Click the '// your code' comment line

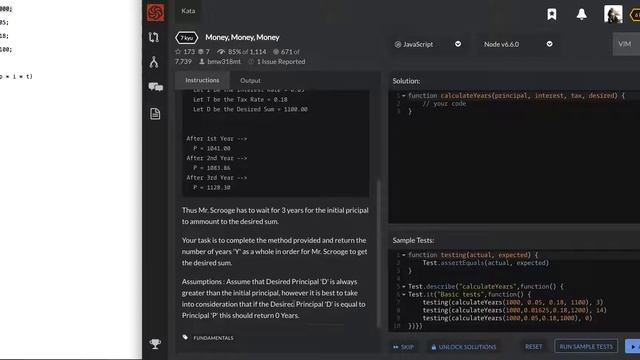(x=444, y=104)
